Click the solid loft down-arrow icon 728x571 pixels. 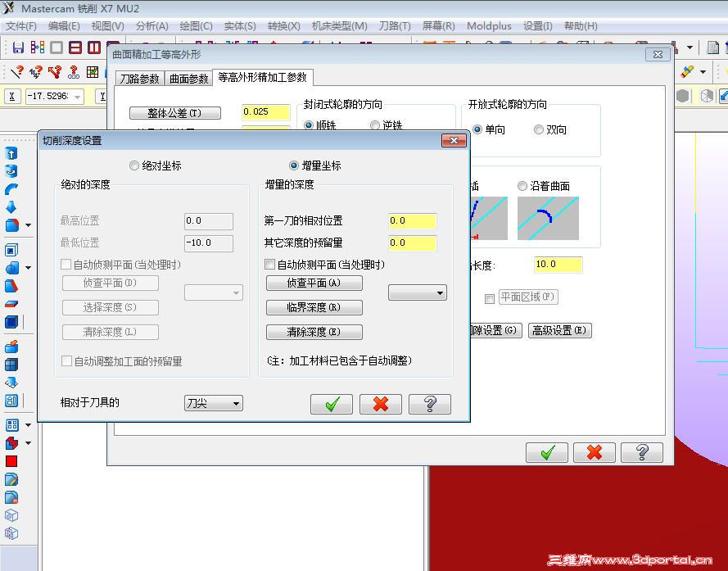pos(11,207)
